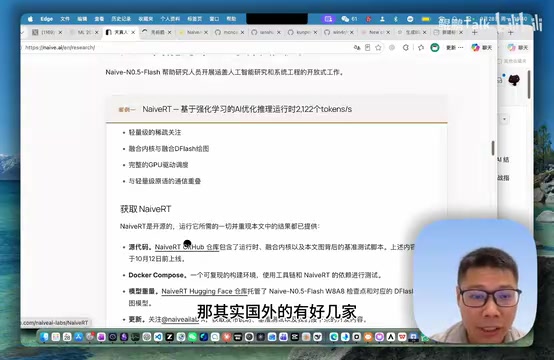Click the black cat avatar in sidebar window
The image size is (554, 360).
(514, 80)
